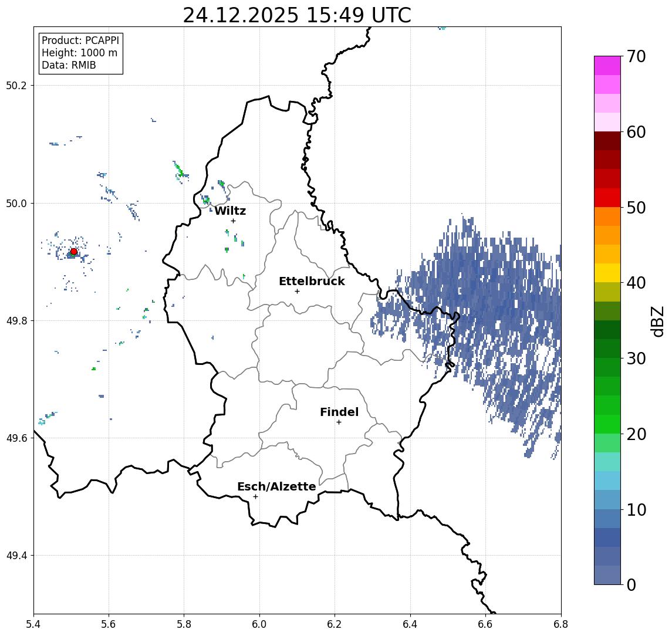
Task: Click the 6.8 longitude axis label
Action: tap(560, 624)
